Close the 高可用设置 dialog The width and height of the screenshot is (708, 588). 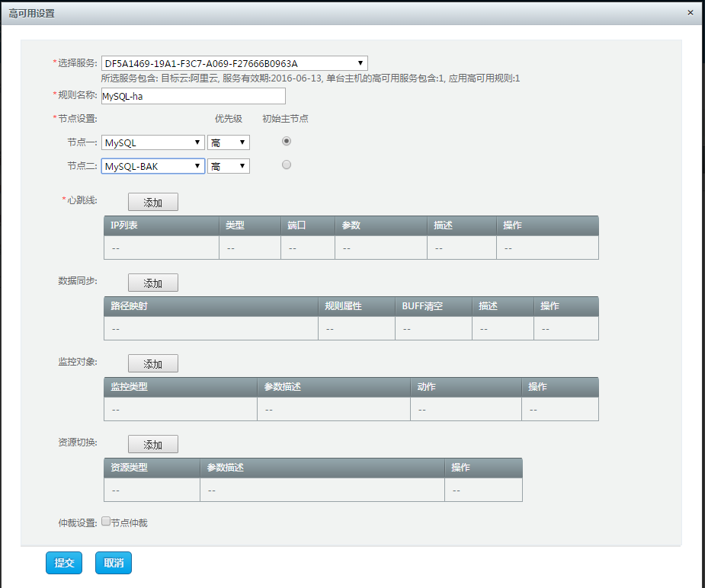[x=690, y=13]
